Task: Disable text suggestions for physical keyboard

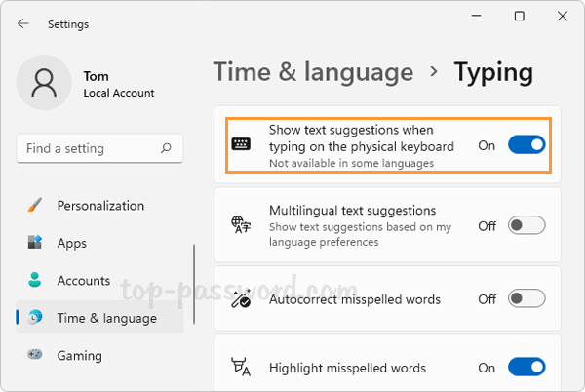Action: coord(526,145)
